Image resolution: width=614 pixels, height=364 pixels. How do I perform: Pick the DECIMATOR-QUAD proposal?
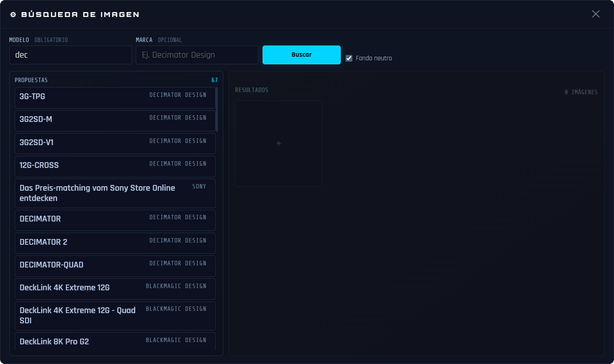pyautogui.click(x=115, y=266)
